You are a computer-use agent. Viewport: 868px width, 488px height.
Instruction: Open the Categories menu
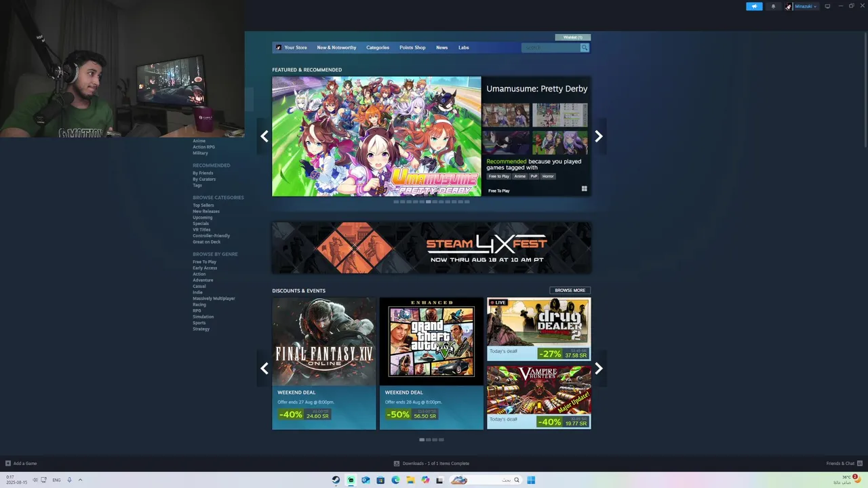tap(378, 47)
